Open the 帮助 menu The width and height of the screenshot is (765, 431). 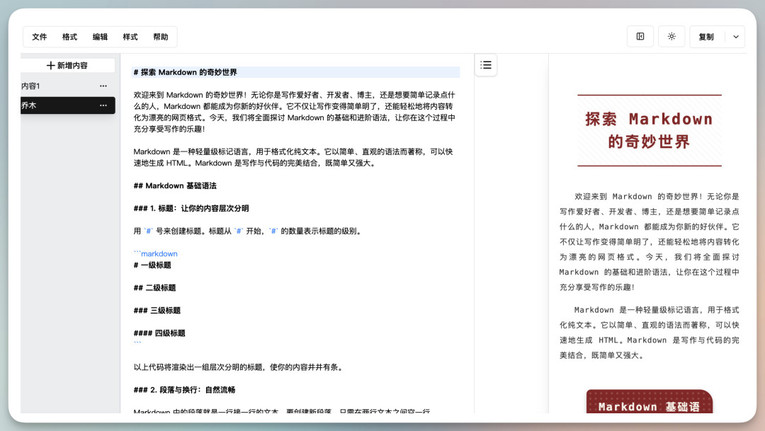pyautogui.click(x=160, y=37)
